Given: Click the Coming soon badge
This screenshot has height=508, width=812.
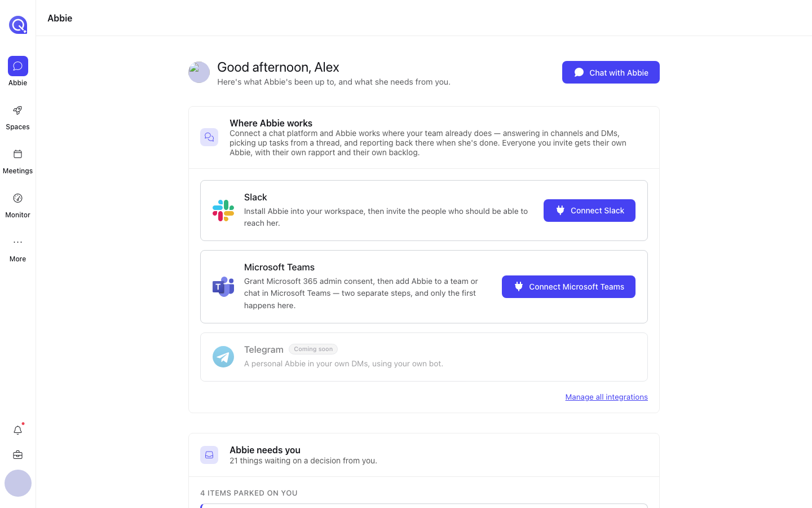Looking at the screenshot, I should 313,349.
